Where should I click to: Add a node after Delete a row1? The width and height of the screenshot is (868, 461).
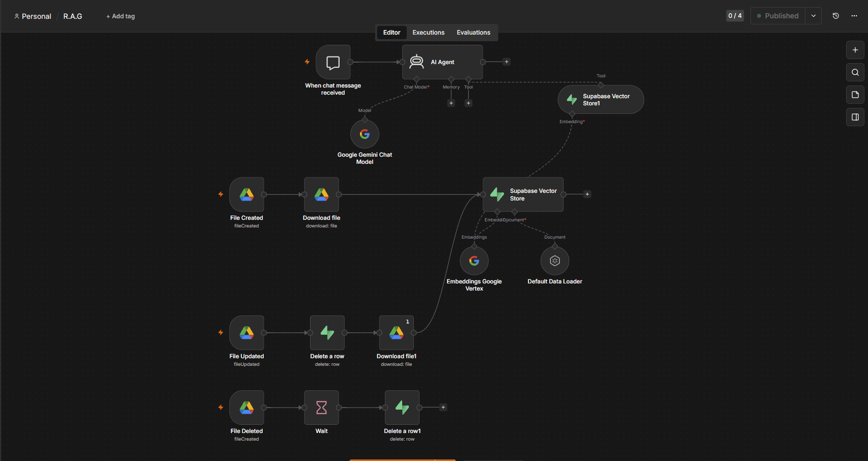pyautogui.click(x=443, y=408)
